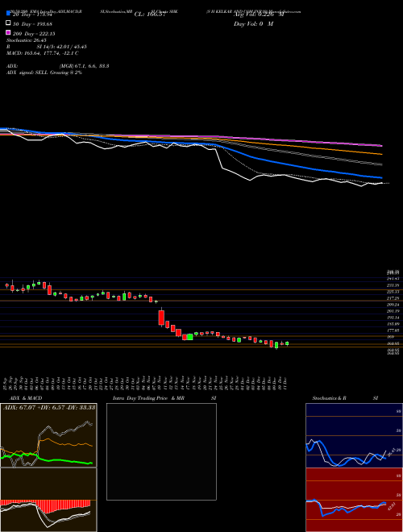Click the 169 price axis label
The image size is (403, 532).
coord(391,337)
